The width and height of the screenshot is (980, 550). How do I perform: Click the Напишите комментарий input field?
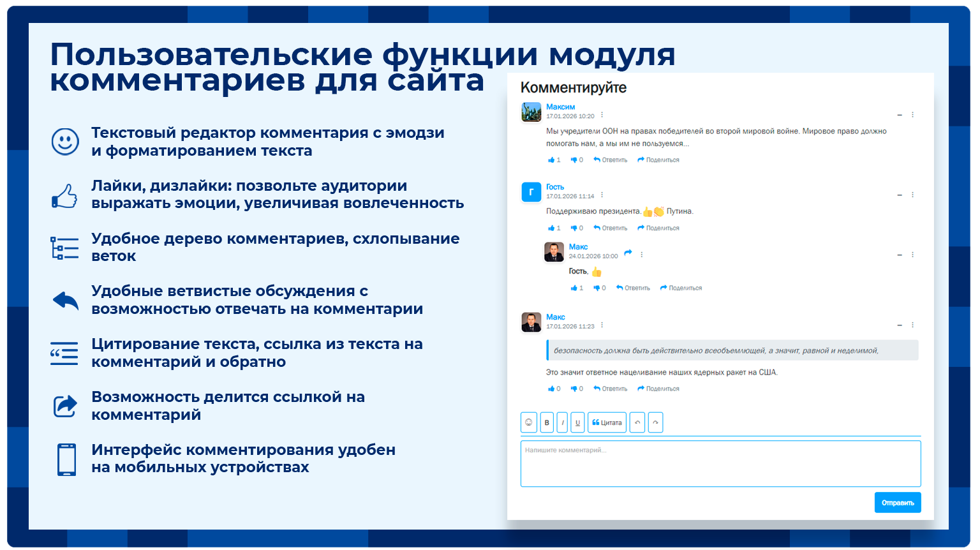pyautogui.click(x=720, y=463)
